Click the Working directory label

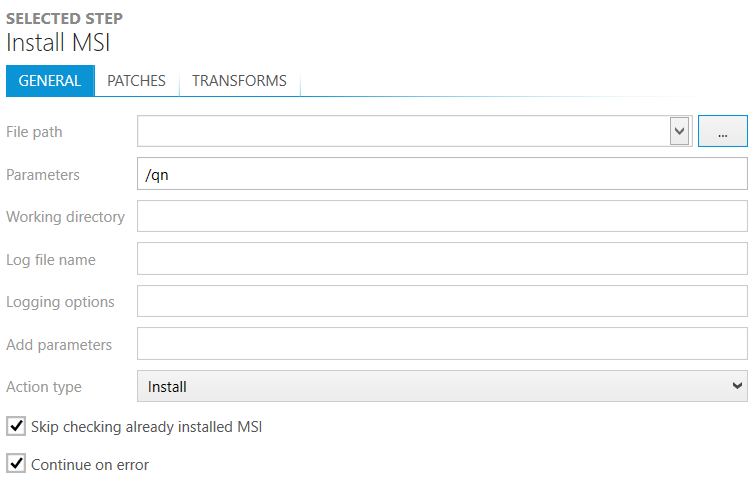65,217
